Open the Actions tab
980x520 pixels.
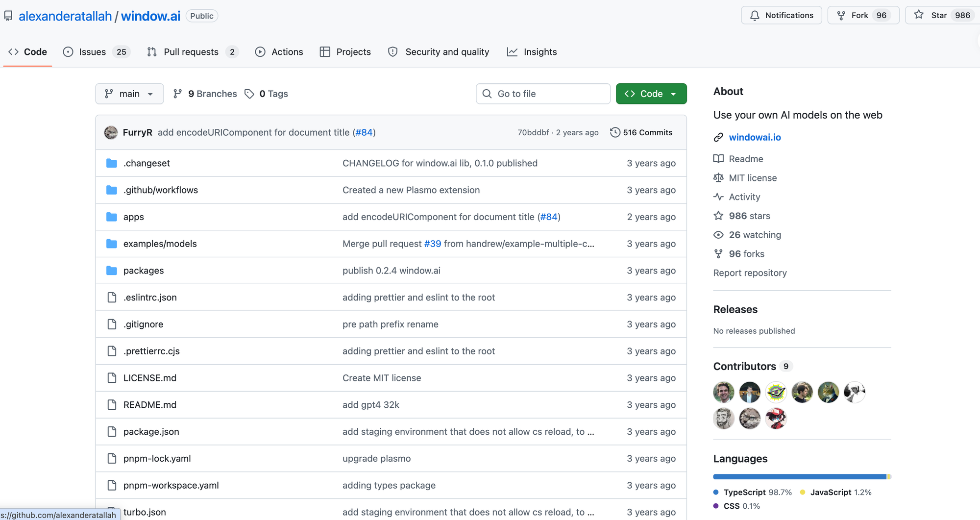279,52
